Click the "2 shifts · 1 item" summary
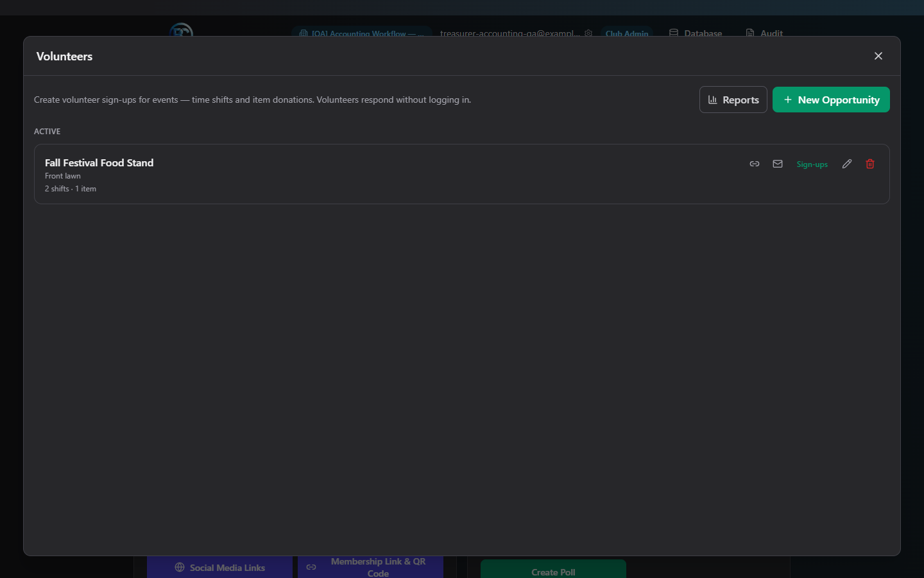The width and height of the screenshot is (924, 578). point(71,189)
